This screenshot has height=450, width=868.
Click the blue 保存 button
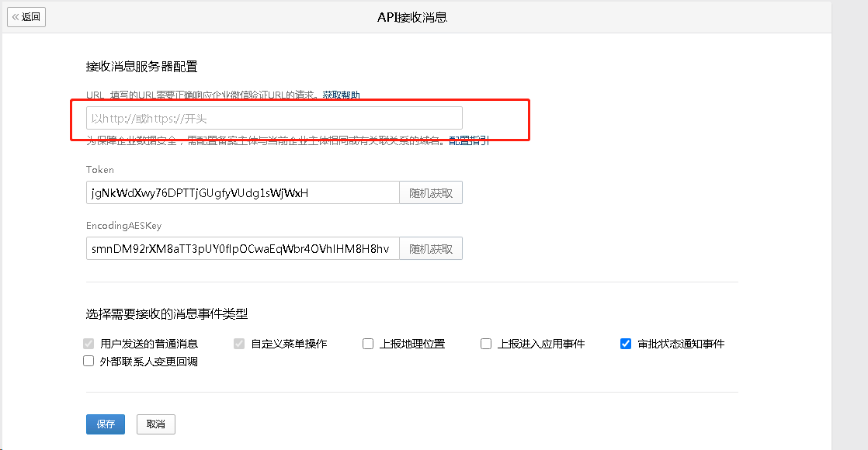pyautogui.click(x=105, y=424)
